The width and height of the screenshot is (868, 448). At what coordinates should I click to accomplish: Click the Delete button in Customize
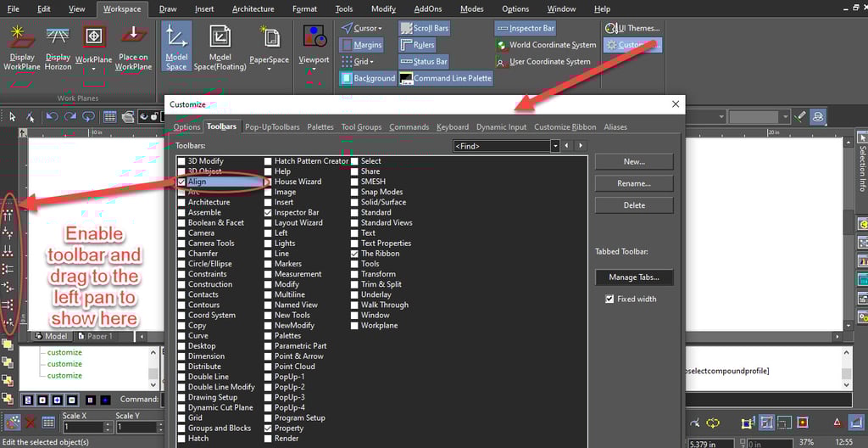pyautogui.click(x=634, y=205)
